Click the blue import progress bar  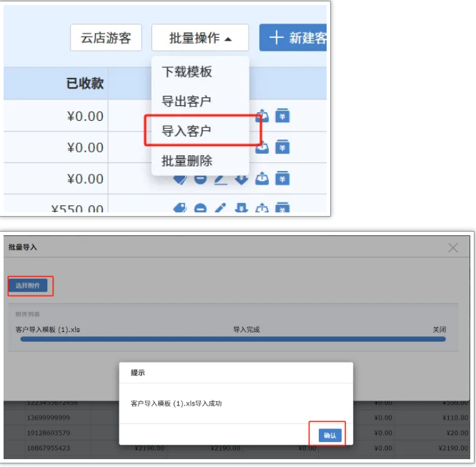tap(232, 339)
